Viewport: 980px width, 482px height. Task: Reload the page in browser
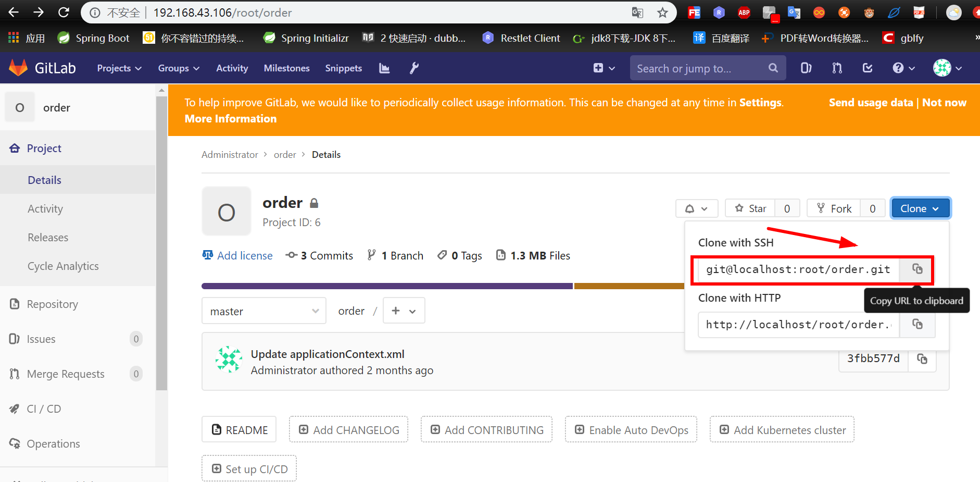(64, 13)
